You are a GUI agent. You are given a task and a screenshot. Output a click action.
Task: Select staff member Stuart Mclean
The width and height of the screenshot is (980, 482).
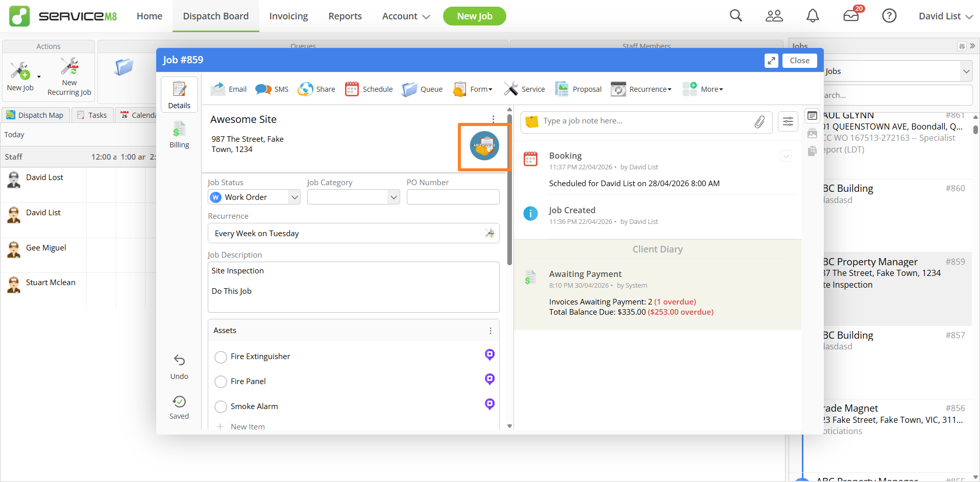tap(51, 283)
